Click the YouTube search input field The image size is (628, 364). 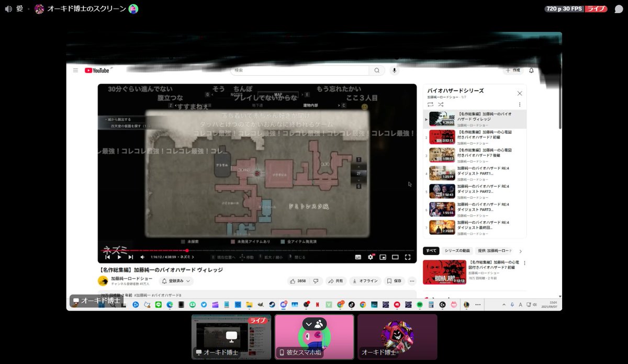[300, 70]
